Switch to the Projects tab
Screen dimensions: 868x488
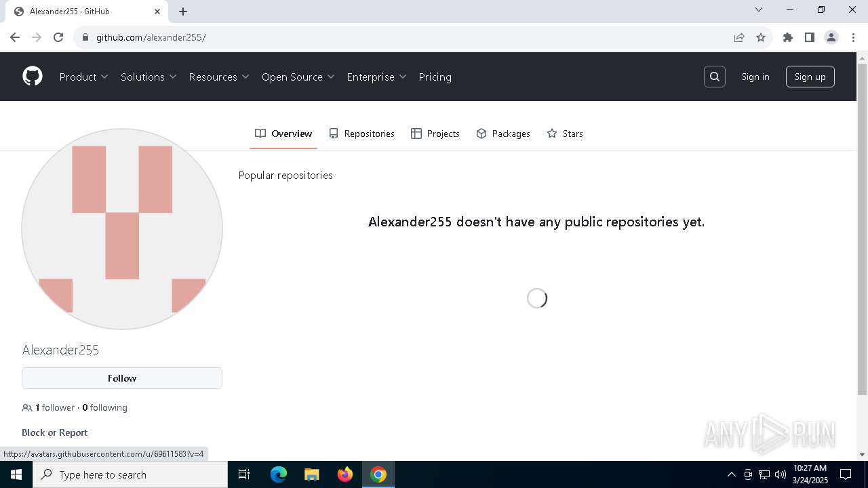coord(435,134)
